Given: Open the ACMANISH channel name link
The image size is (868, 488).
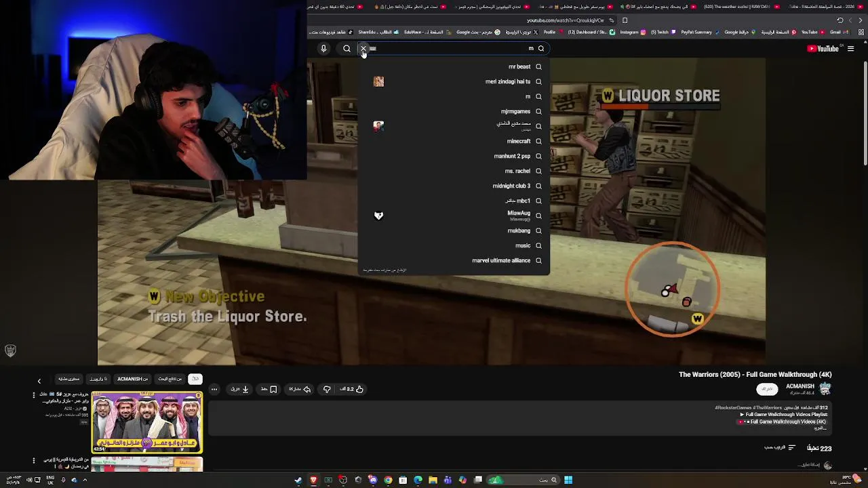Looking at the screenshot, I should point(800,386).
